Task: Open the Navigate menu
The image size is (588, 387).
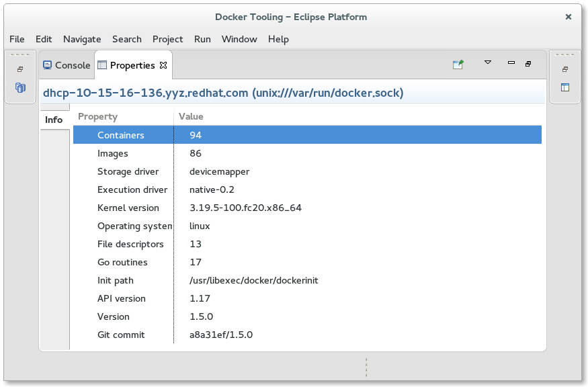Action: [x=82, y=39]
